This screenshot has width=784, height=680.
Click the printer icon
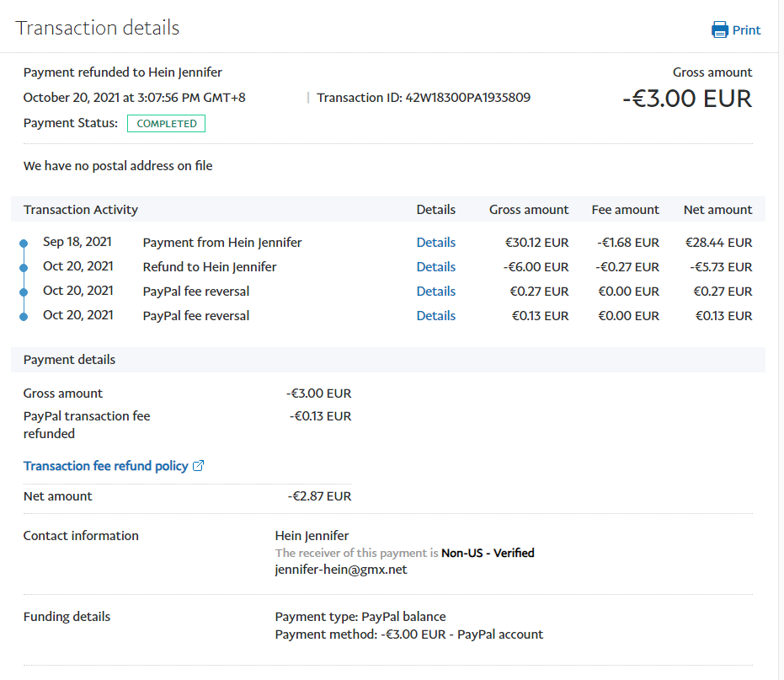click(720, 30)
